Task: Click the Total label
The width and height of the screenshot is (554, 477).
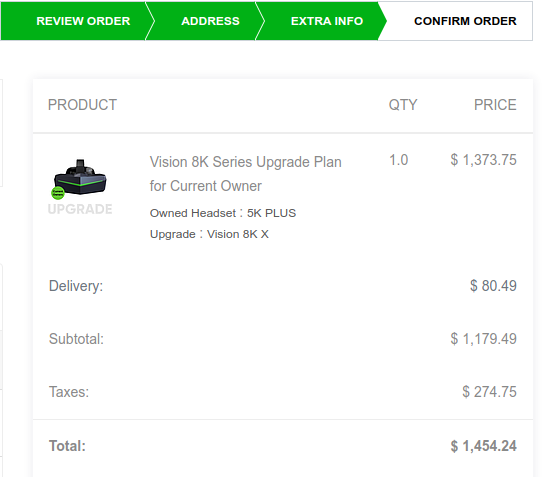Action: (67, 446)
